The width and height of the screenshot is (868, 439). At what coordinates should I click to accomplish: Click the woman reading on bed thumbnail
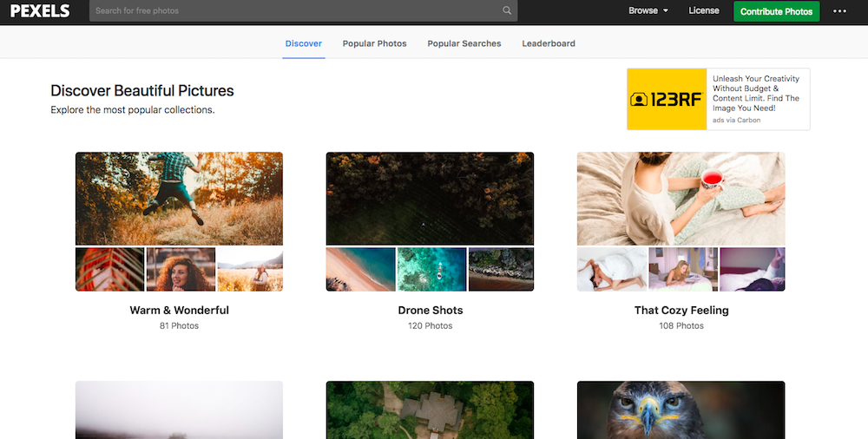[683, 269]
